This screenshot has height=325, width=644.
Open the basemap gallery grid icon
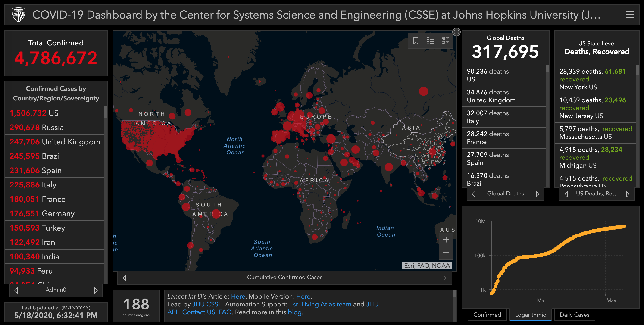(x=445, y=41)
